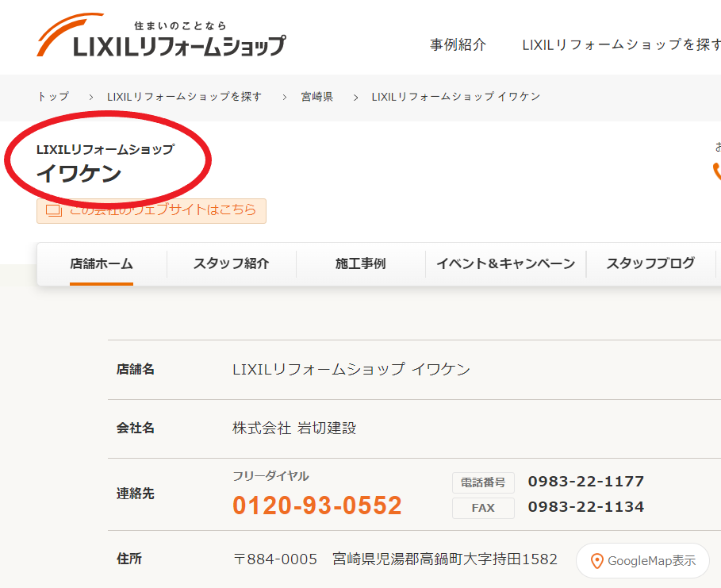Click the イワケン store name heading
721x588 pixels.
click(79, 174)
